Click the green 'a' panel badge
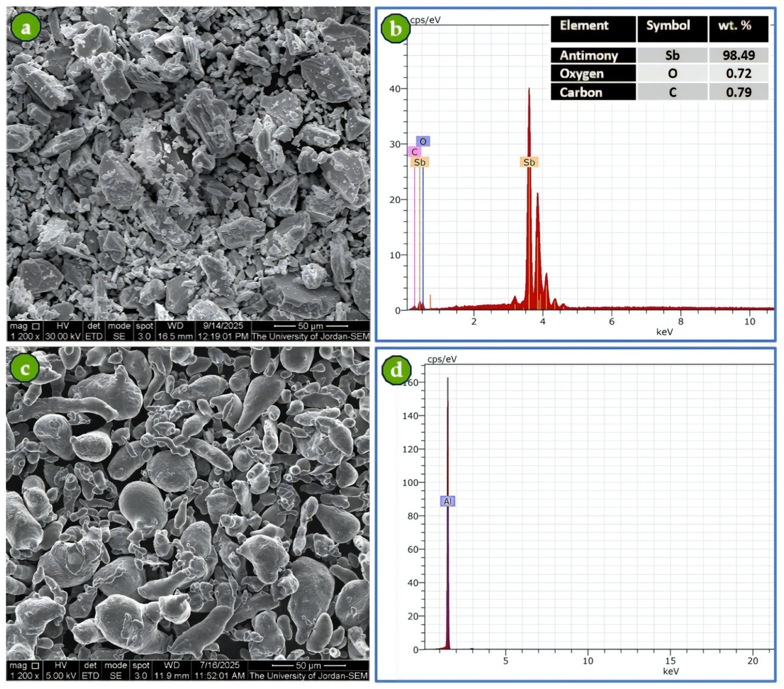The height and width of the screenshot is (689, 784). point(26,27)
